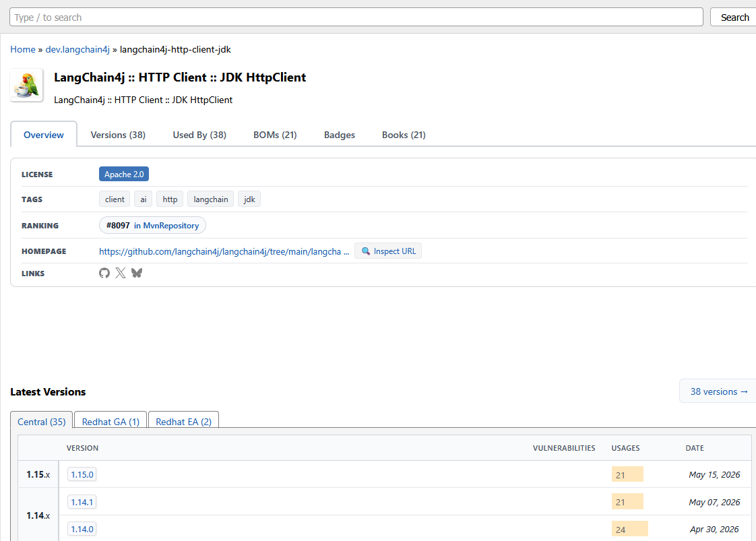Open the Badges tab

pyautogui.click(x=340, y=135)
